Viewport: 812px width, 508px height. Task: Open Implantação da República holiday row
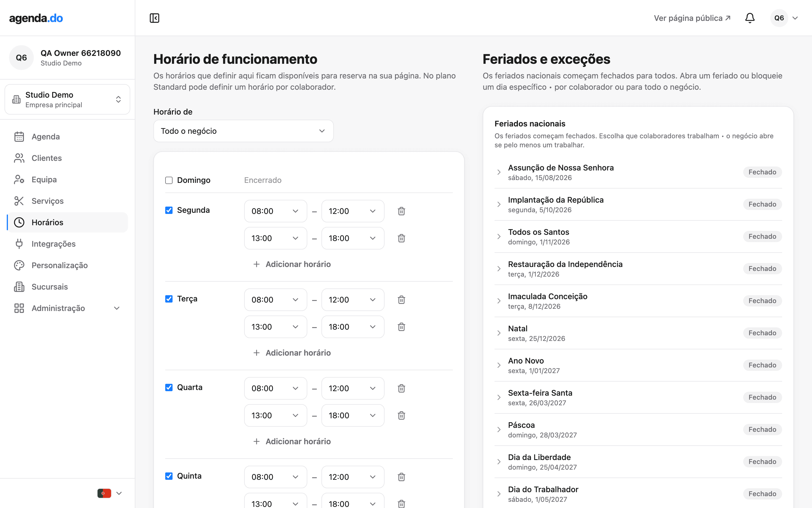638,204
